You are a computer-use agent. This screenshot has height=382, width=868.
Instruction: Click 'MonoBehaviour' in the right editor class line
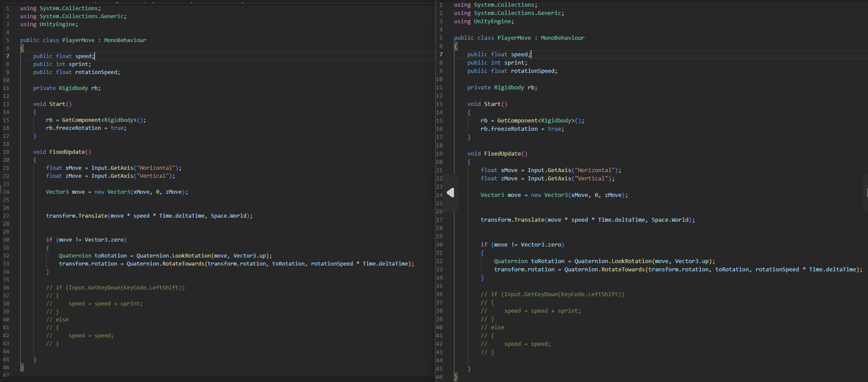click(562, 38)
